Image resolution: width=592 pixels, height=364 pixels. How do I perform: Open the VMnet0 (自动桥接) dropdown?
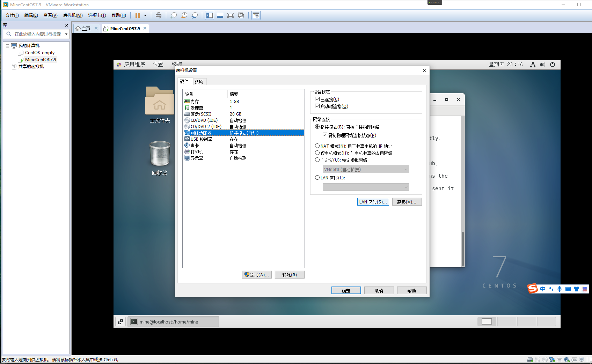click(366, 170)
